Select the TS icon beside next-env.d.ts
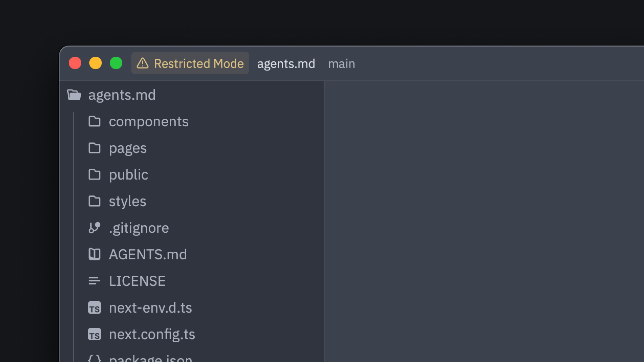Viewport: 644px width, 362px height. pos(94,308)
